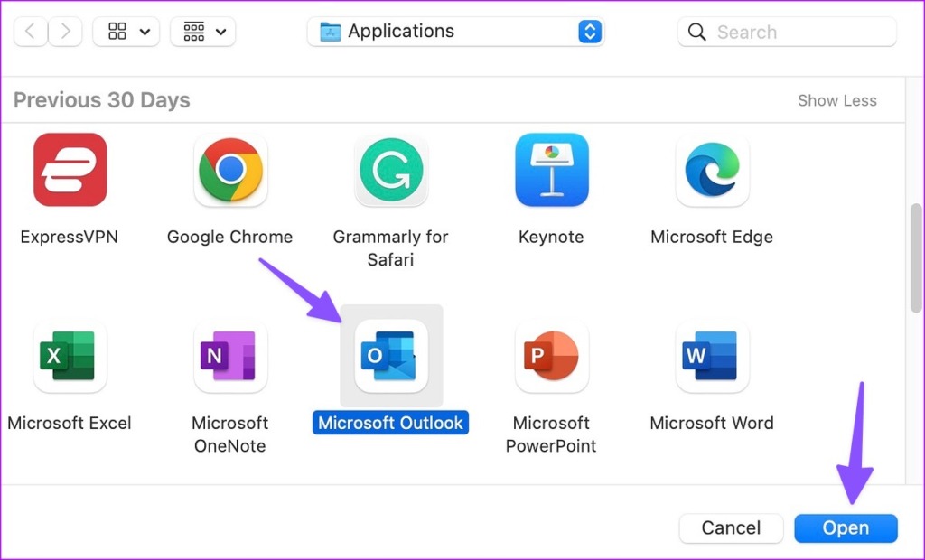This screenshot has height=560, width=925.
Task: Click the vertical scrollbar thumb
Action: click(916, 257)
